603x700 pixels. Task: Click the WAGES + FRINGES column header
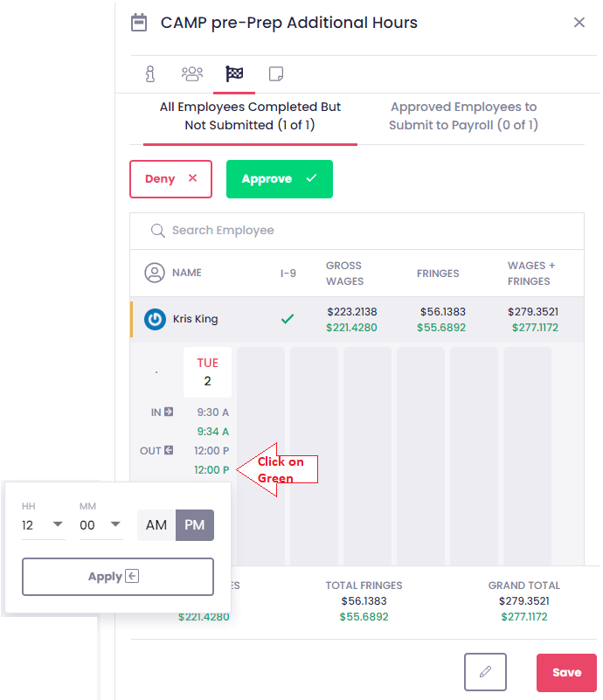(x=531, y=274)
